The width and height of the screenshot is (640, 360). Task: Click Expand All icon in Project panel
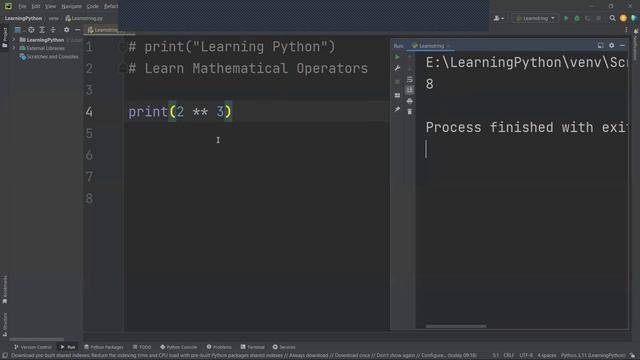(42, 30)
